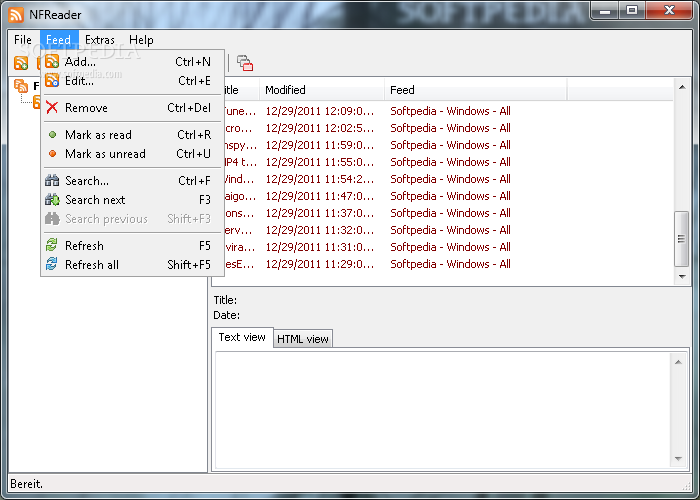The width and height of the screenshot is (700, 500).
Task: Click the binoculars Search next icon
Action: (52, 200)
